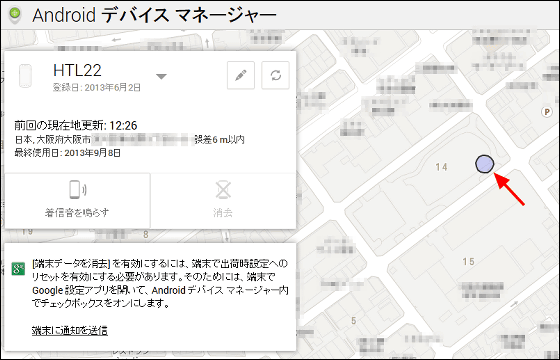Click the 消去 erase button

click(223, 200)
